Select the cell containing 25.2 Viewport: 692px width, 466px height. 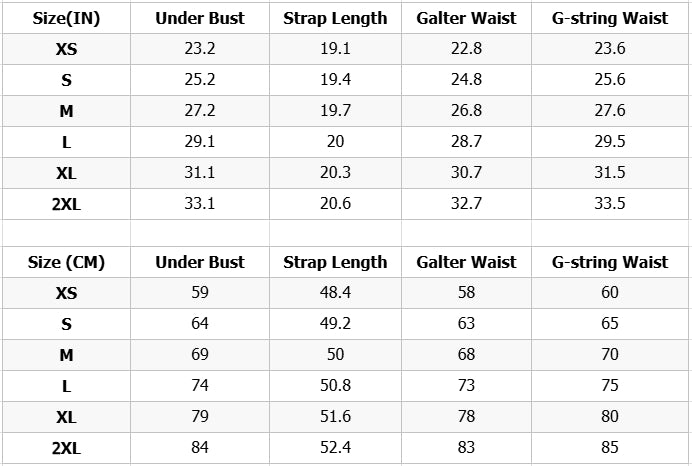coord(200,80)
